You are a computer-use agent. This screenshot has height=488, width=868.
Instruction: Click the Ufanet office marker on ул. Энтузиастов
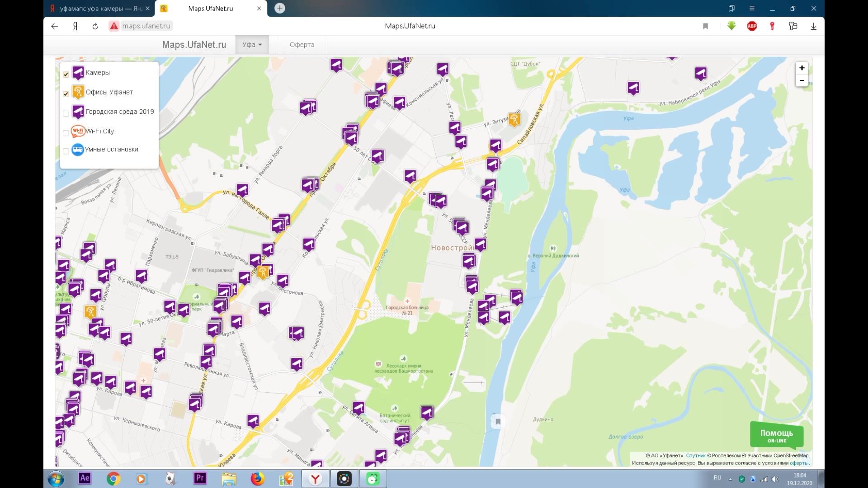click(514, 119)
